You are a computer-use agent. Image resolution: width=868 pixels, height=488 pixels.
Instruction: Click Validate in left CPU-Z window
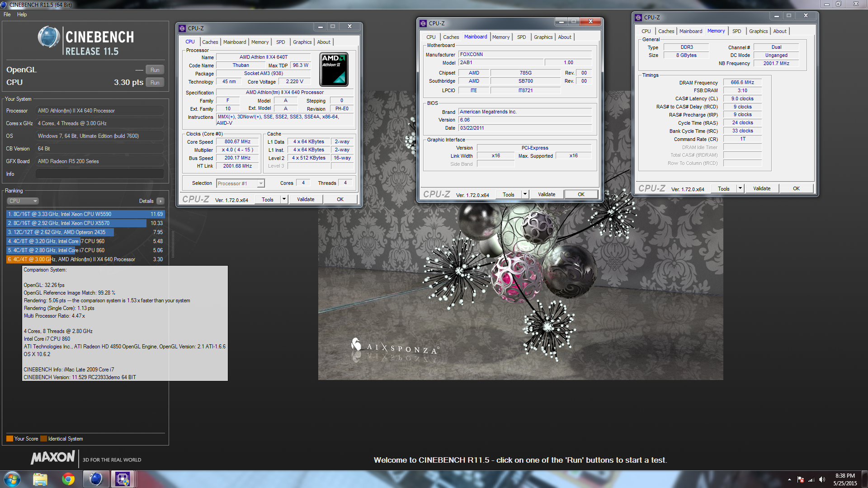306,200
